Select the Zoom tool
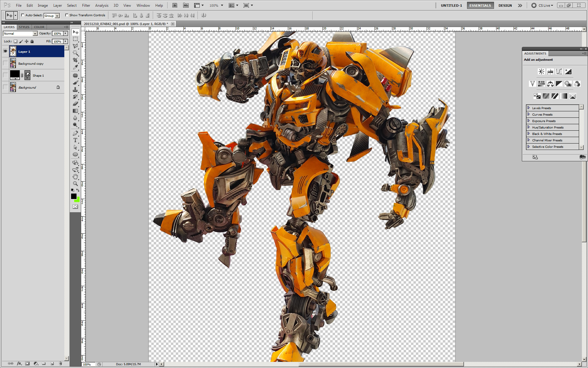 click(75, 184)
